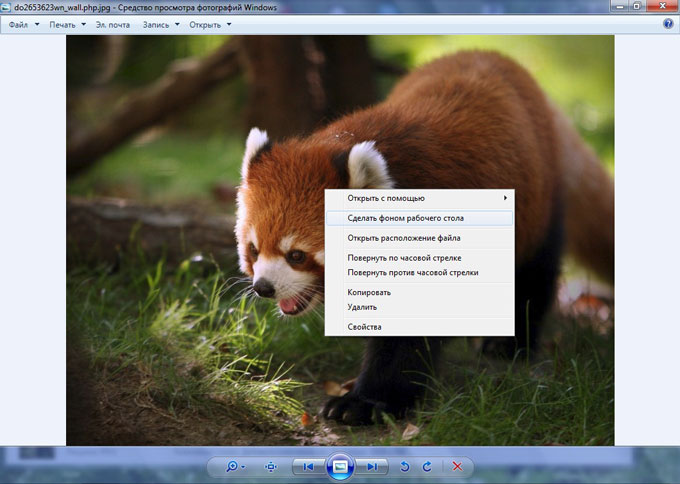Close the photo viewer window
This screenshot has height=484, width=680.
click(663, 6)
